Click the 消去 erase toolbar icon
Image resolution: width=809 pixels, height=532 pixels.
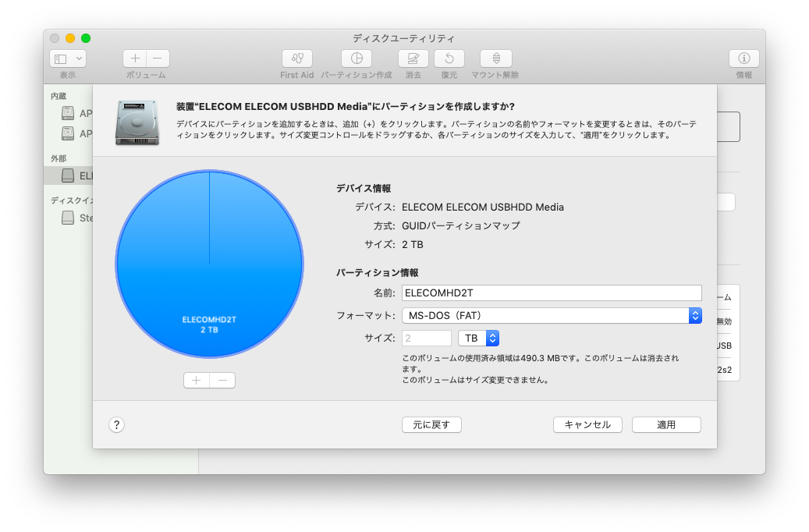(x=413, y=59)
